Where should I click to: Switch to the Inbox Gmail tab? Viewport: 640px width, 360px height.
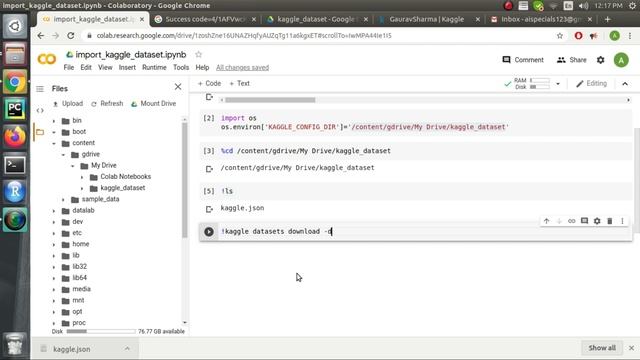click(x=541, y=19)
